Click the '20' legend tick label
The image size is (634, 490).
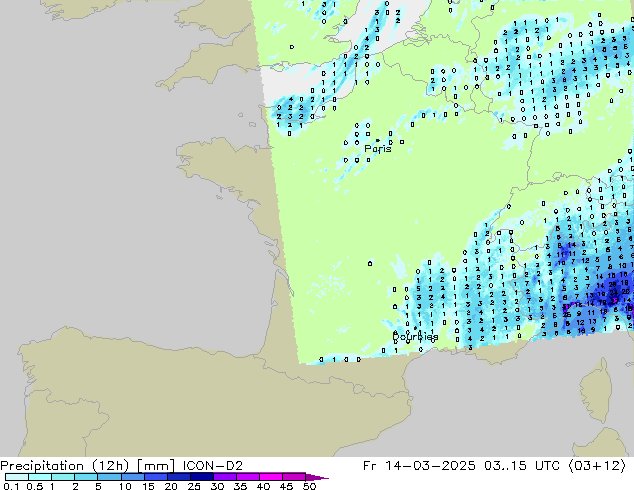171,486
